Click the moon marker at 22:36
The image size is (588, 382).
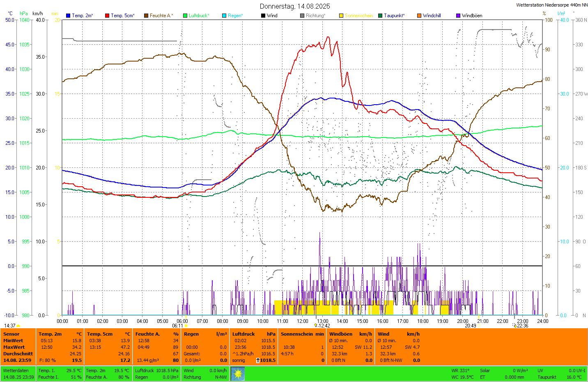tap(515, 326)
